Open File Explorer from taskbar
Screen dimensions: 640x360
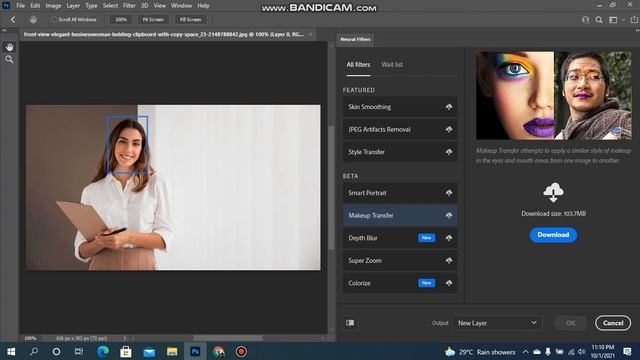tap(172, 351)
